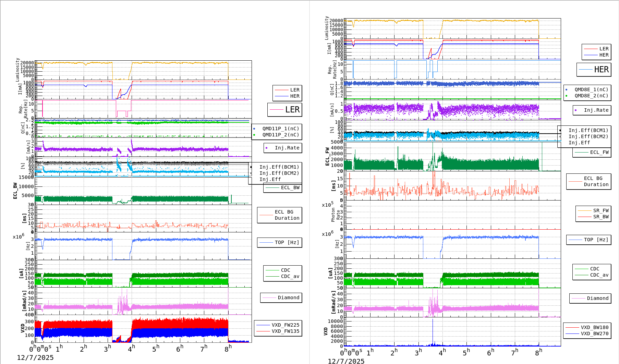
Task: Click the 12/7/2025 date label
Action: [x=35, y=357]
